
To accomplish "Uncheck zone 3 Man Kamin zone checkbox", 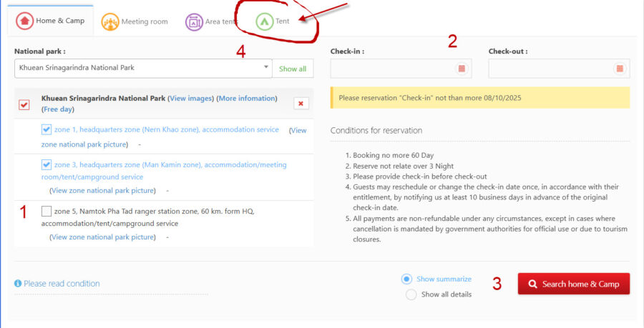I will pos(47,165).
